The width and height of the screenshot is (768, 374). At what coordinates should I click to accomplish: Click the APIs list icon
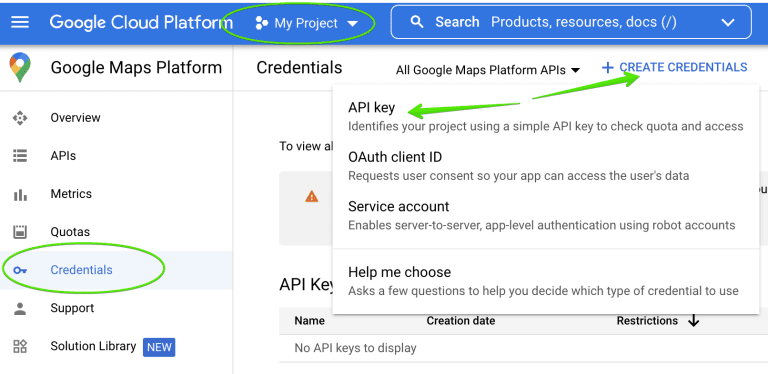20,156
